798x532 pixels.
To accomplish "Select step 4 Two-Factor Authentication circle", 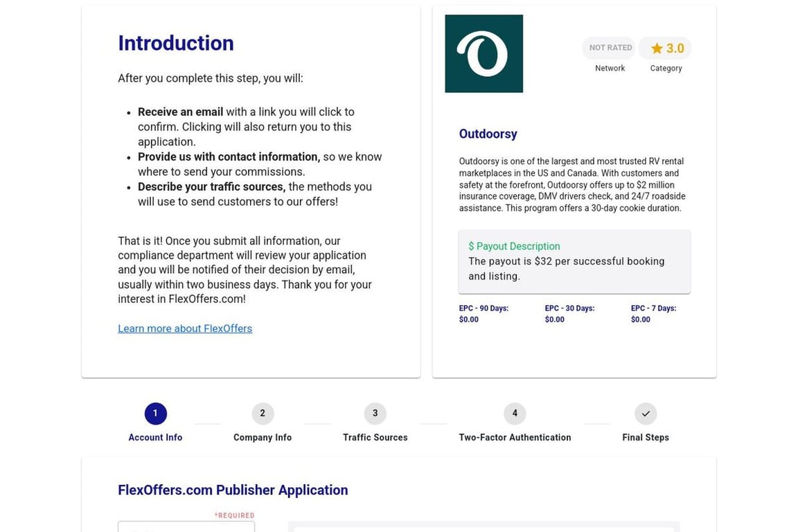I will coord(515,414).
